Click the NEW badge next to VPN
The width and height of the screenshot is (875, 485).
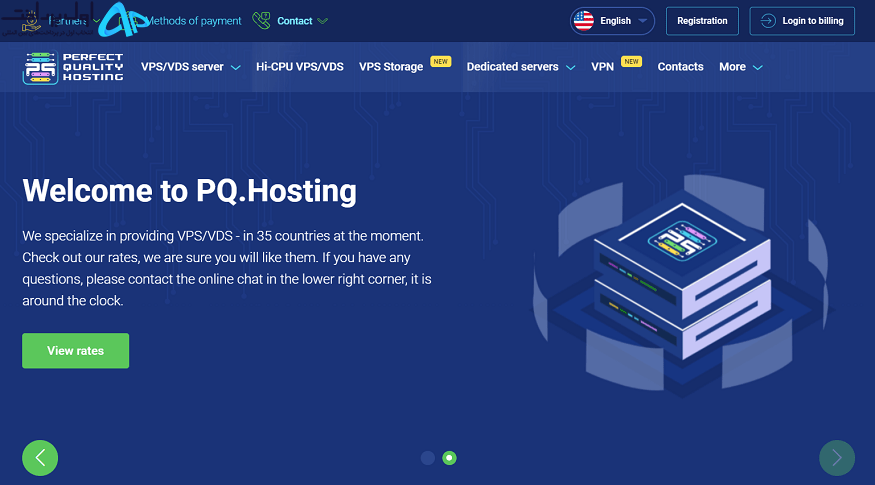pyautogui.click(x=631, y=61)
